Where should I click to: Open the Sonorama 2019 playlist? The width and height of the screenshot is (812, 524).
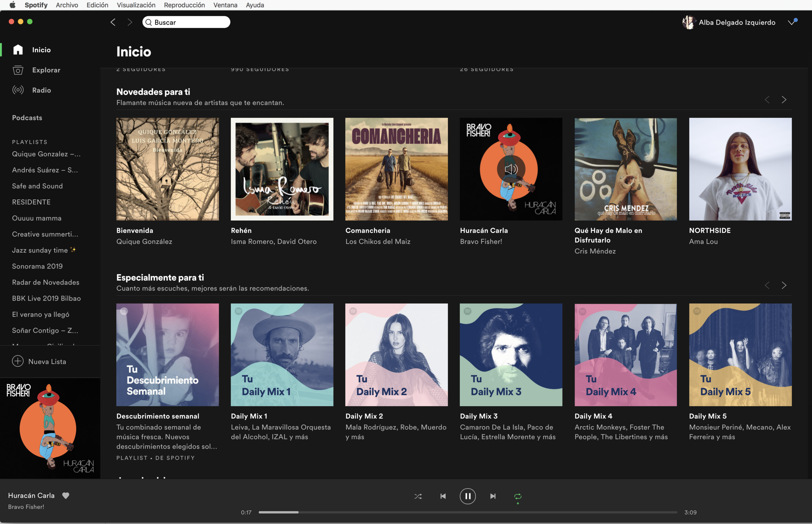coord(37,266)
